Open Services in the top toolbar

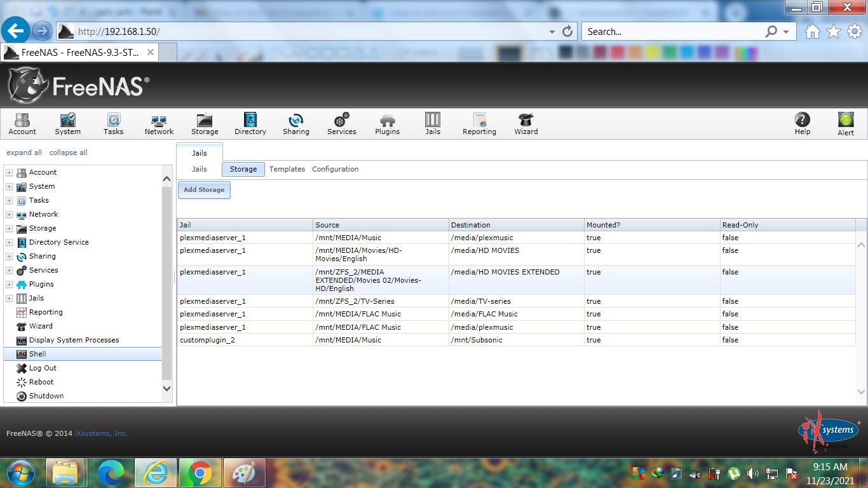(342, 124)
